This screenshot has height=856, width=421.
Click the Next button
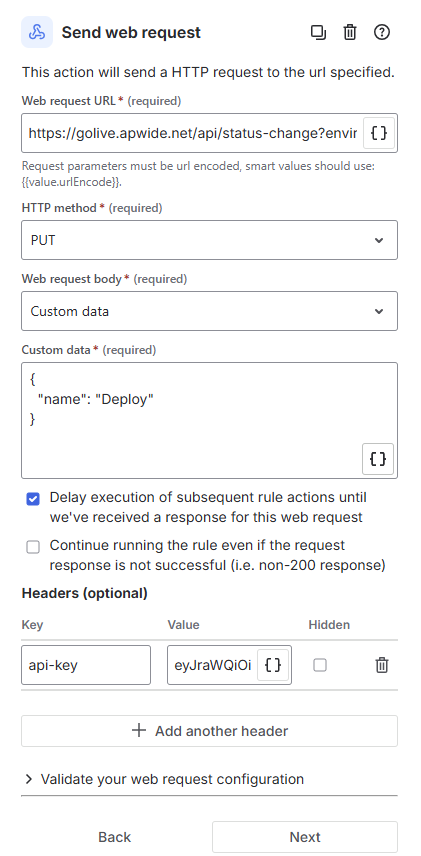pyautogui.click(x=305, y=837)
